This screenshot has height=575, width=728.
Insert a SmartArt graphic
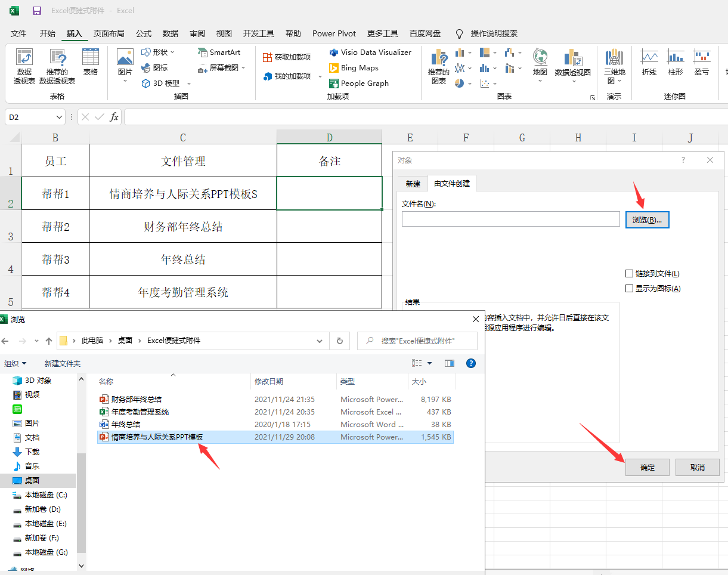[x=219, y=52]
